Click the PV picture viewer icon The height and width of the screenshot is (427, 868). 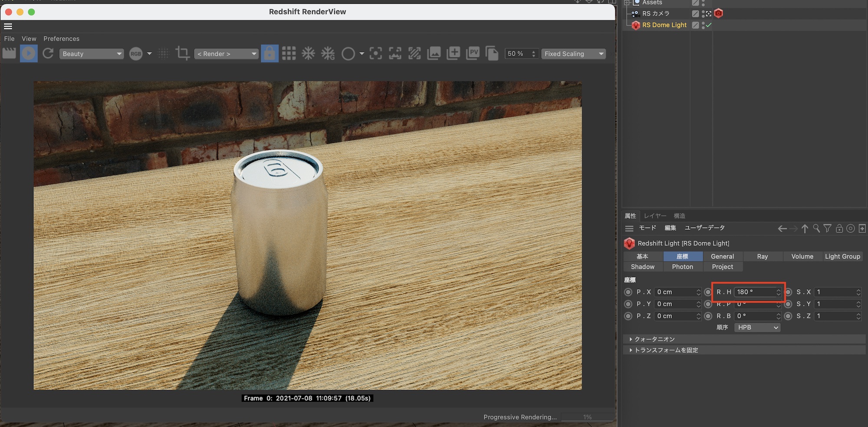click(473, 53)
